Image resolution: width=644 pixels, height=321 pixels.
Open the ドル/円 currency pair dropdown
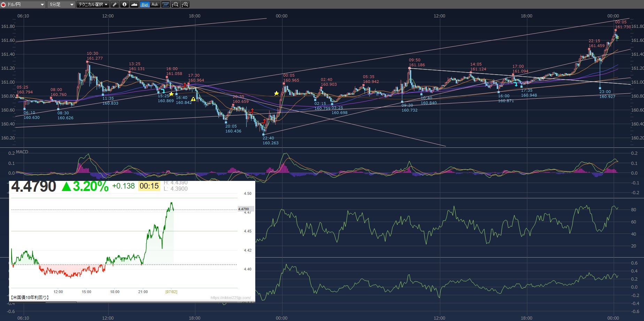[x=42, y=5]
